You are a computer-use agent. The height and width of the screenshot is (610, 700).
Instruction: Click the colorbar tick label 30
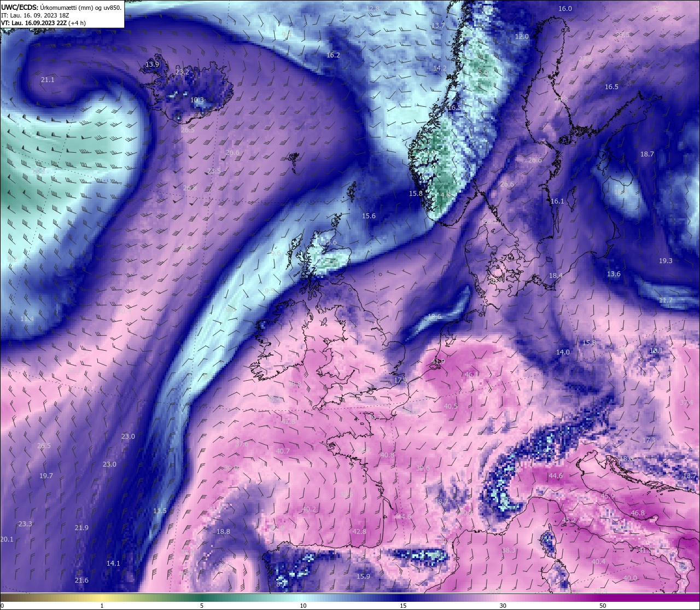click(x=503, y=606)
